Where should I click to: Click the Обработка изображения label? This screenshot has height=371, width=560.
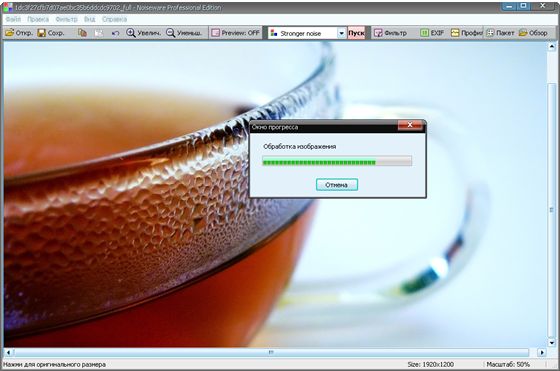pos(299,146)
